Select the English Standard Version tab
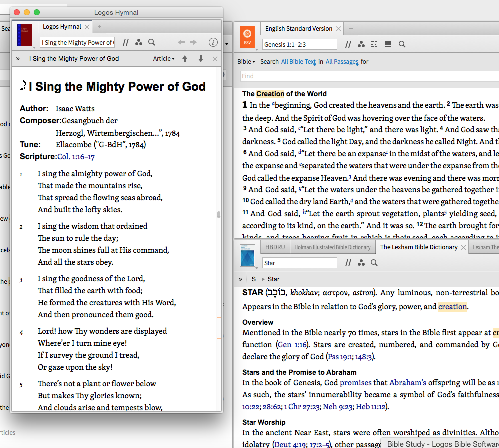This screenshot has width=499, height=448. pyautogui.click(x=299, y=29)
